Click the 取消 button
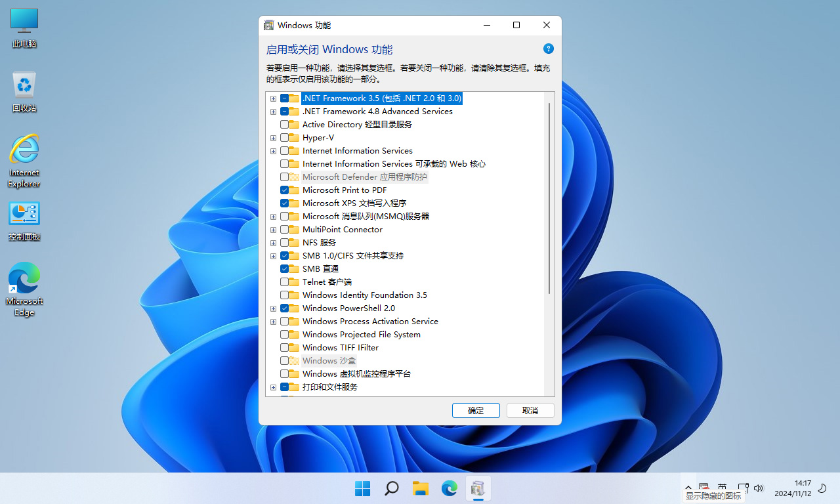 (x=530, y=410)
